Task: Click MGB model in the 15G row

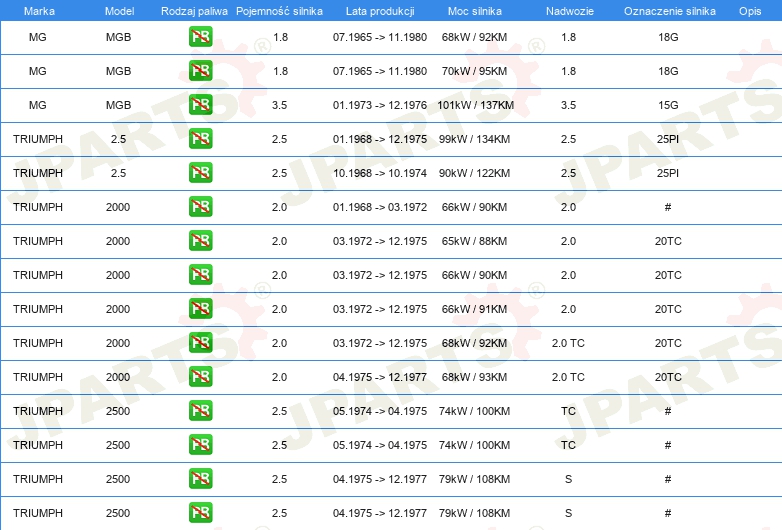Action: click(118, 105)
